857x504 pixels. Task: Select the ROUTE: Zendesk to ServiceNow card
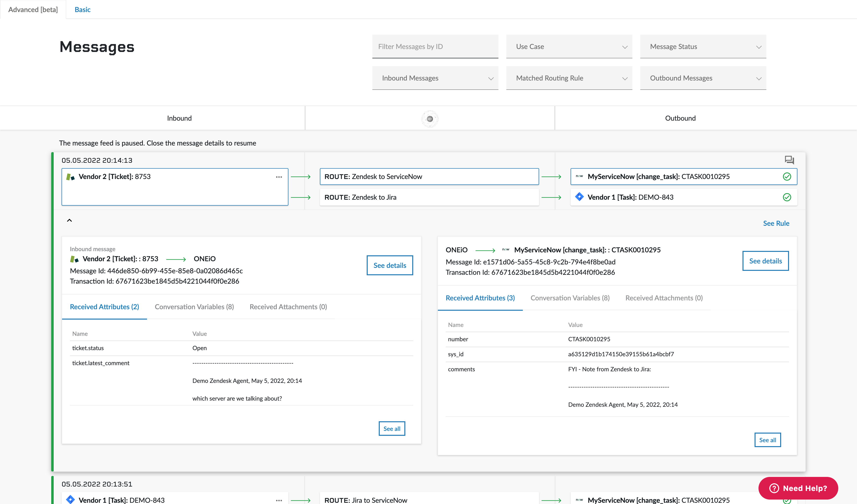coord(429,177)
